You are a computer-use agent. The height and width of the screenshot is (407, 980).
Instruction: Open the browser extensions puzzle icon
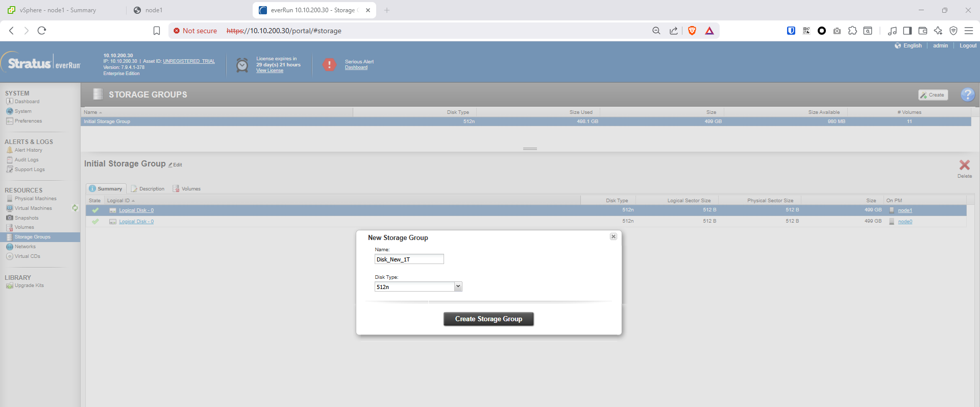[852, 31]
